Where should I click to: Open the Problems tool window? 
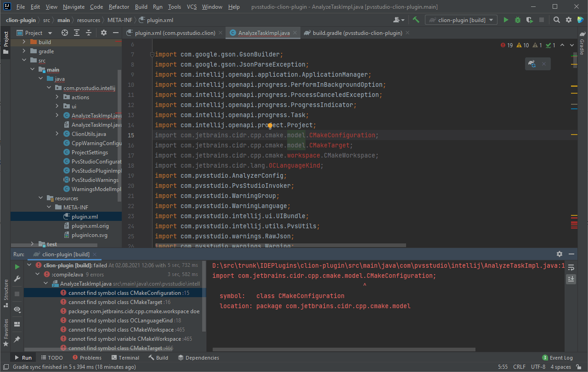(87, 358)
